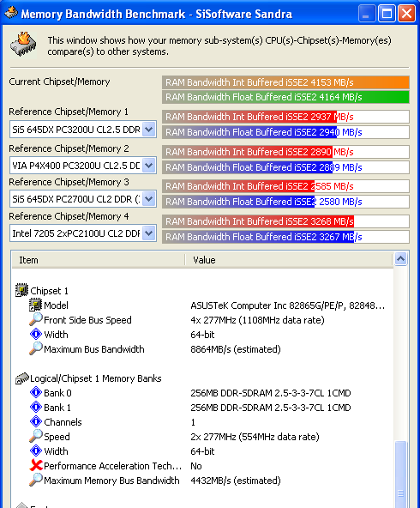The image size is (420, 508).
Task: Open the Reference Chipset/Memory 3 dropdown arrow
Action: click(x=148, y=199)
